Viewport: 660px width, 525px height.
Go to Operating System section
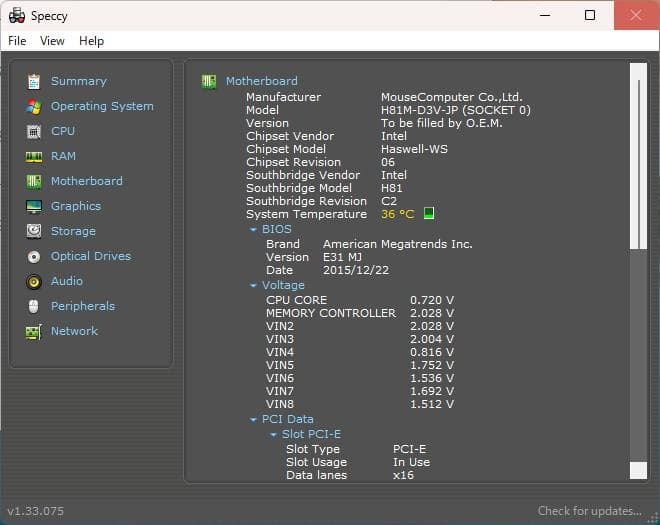click(102, 106)
